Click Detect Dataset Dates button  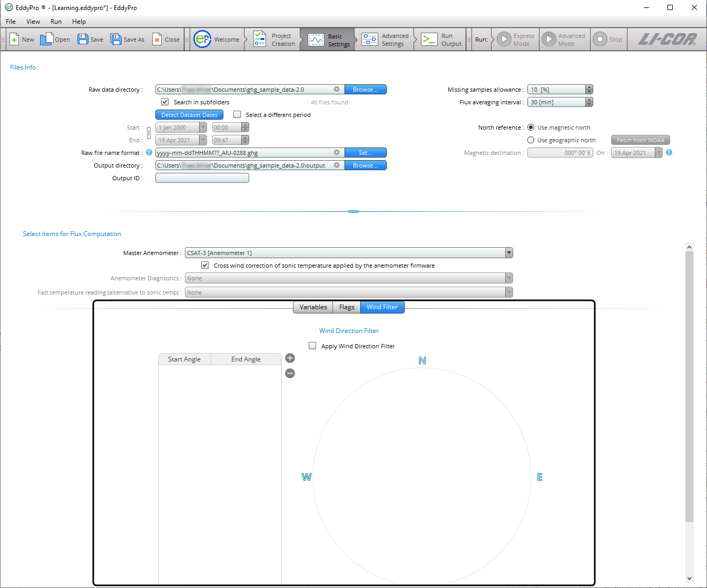pos(189,115)
